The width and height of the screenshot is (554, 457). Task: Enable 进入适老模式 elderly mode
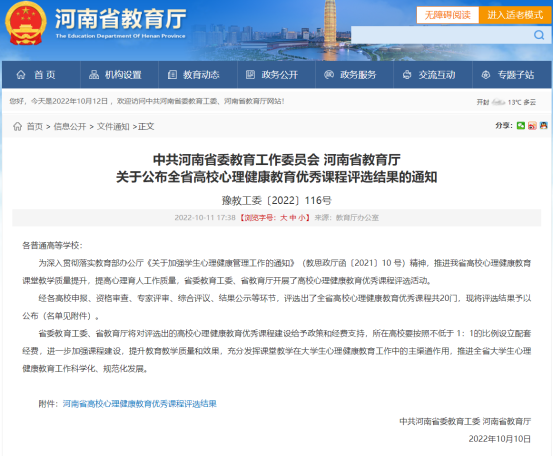515,15
